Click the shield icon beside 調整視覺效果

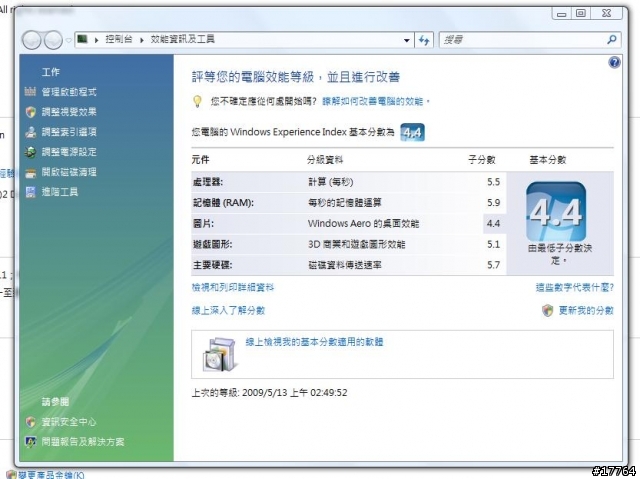coord(31,112)
